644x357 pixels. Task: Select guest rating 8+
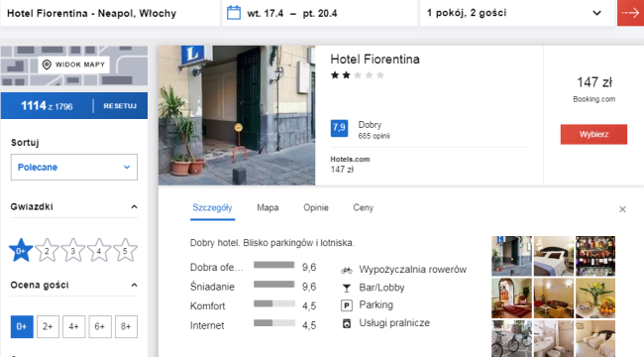pyautogui.click(x=126, y=326)
